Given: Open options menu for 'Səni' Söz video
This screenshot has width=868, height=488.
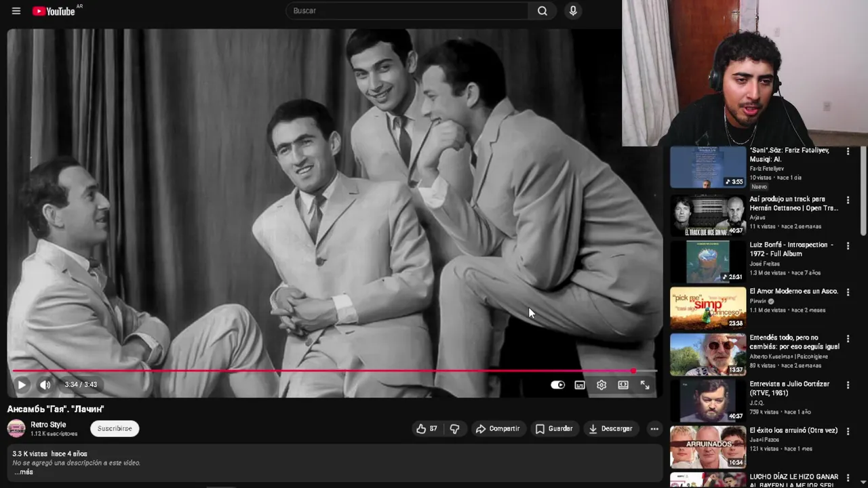Looking at the screenshot, I should [848, 152].
